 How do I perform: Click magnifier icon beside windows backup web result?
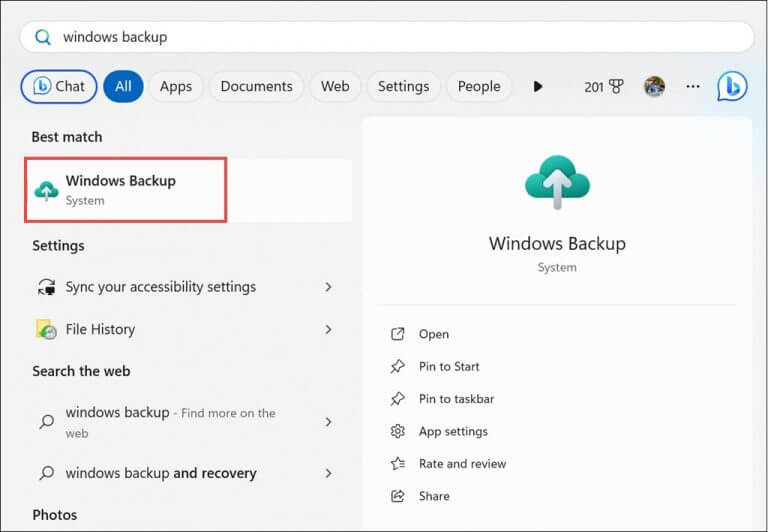(x=47, y=421)
